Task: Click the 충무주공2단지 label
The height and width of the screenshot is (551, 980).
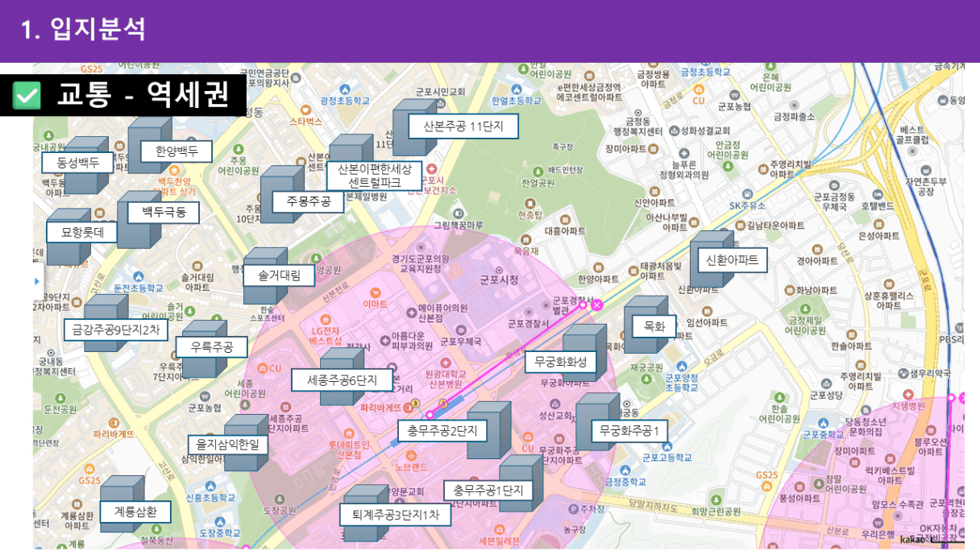Action: (x=442, y=431)
